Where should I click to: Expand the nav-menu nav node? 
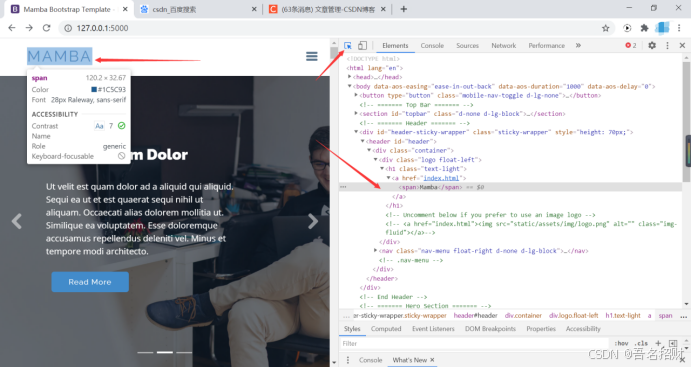(376, 251)
